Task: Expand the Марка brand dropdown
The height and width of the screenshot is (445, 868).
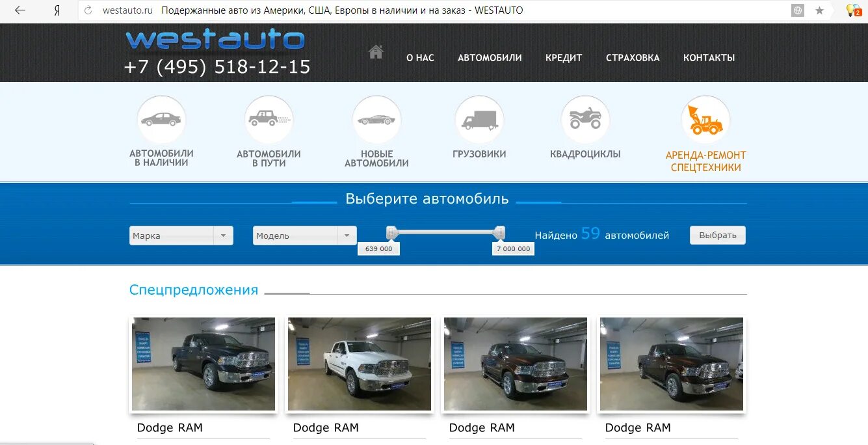Action: [181, 236]
